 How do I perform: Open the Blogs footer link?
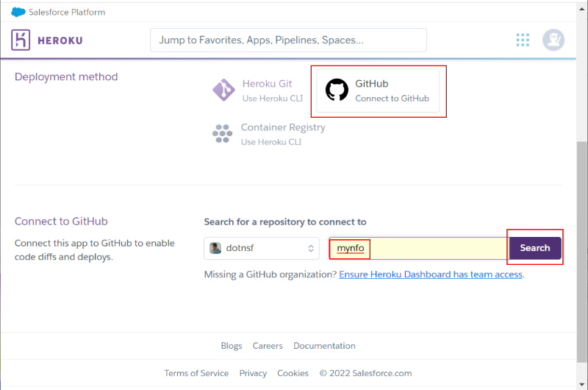click(x=232, y=346)
